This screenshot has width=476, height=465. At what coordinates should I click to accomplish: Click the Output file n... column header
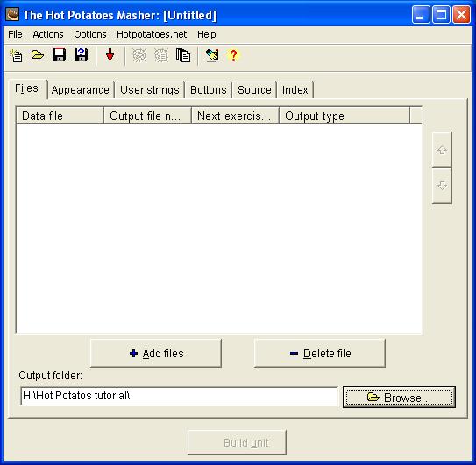coord(147,116)
